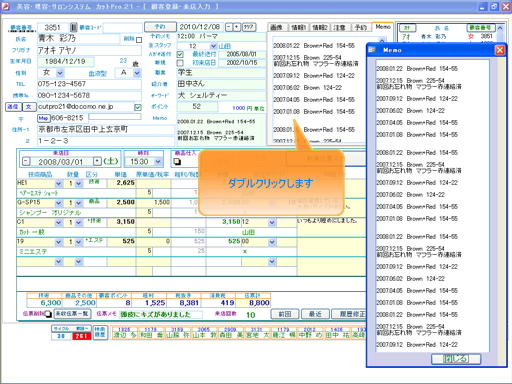The width and height of the screenshot is (512, 384).
Task: Switch to the 情報1 tab
Action: click(x=298, y=27)
